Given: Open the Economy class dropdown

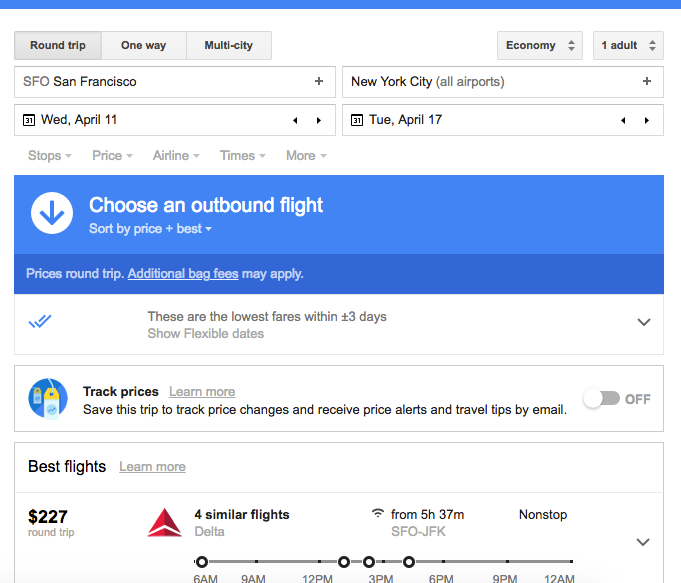Looking at the screenshot, I should pos(540,45).
